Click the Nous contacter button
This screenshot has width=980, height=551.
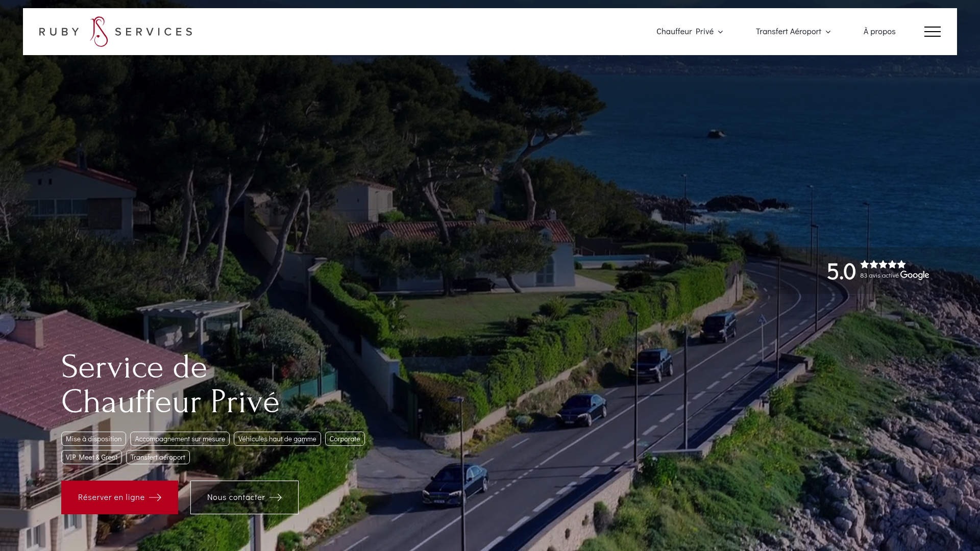click(244, 497)
